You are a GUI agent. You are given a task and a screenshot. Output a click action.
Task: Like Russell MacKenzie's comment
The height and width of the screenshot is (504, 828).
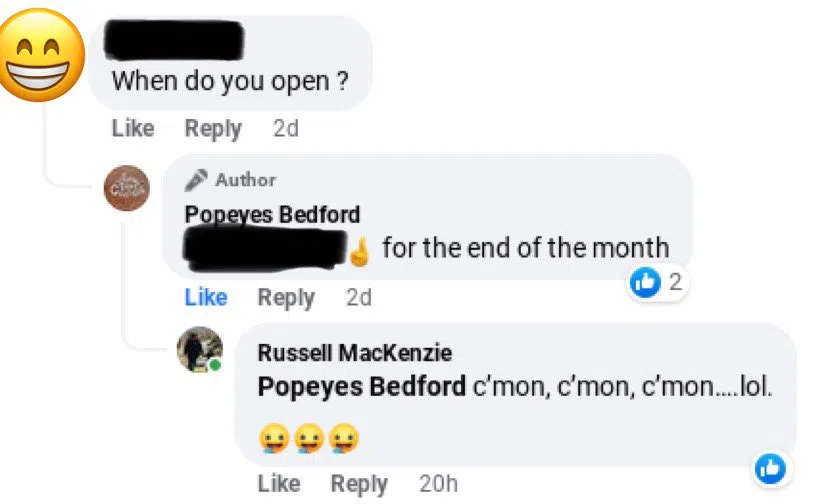tap(279, 484)
